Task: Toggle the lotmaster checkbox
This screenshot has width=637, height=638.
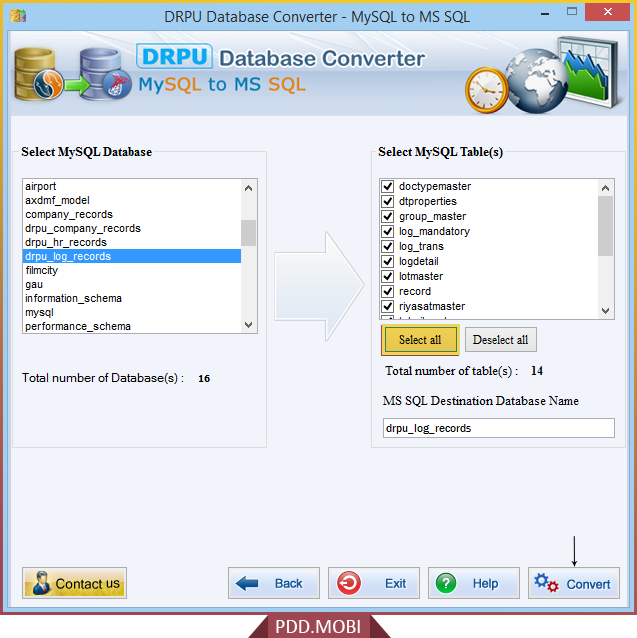Action: (x=388, y=276)
